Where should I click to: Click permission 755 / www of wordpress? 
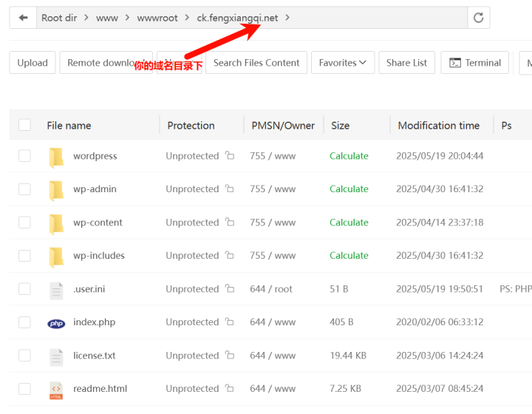(273, 156)
